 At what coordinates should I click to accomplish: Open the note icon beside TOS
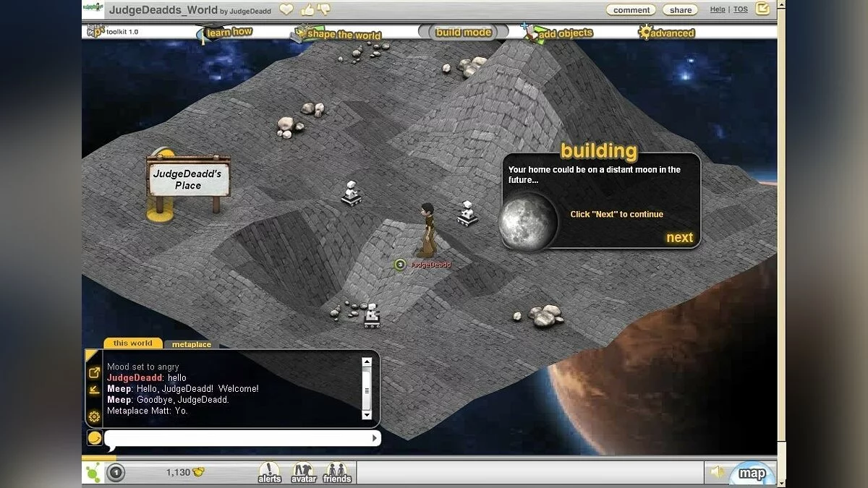tap(762, 9)
